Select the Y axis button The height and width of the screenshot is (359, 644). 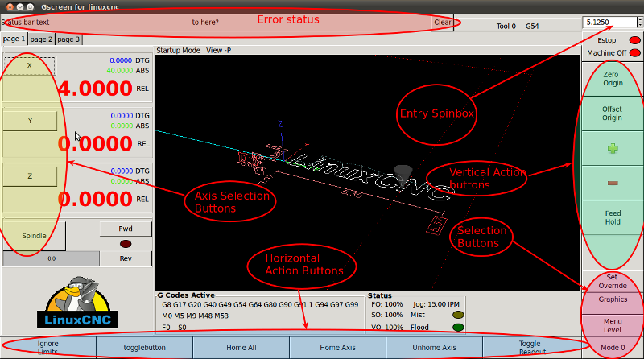(x=30, y=121)
